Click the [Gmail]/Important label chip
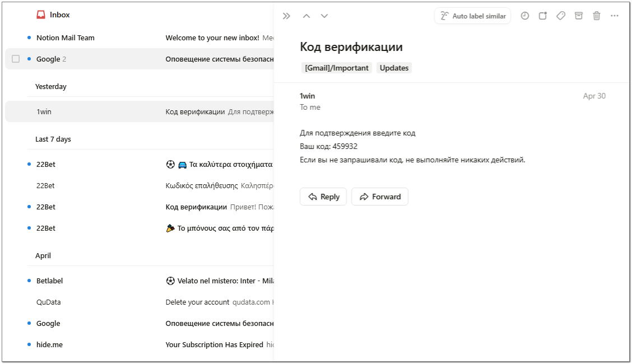Screen dimensions: 632x364 coord(337,68)
